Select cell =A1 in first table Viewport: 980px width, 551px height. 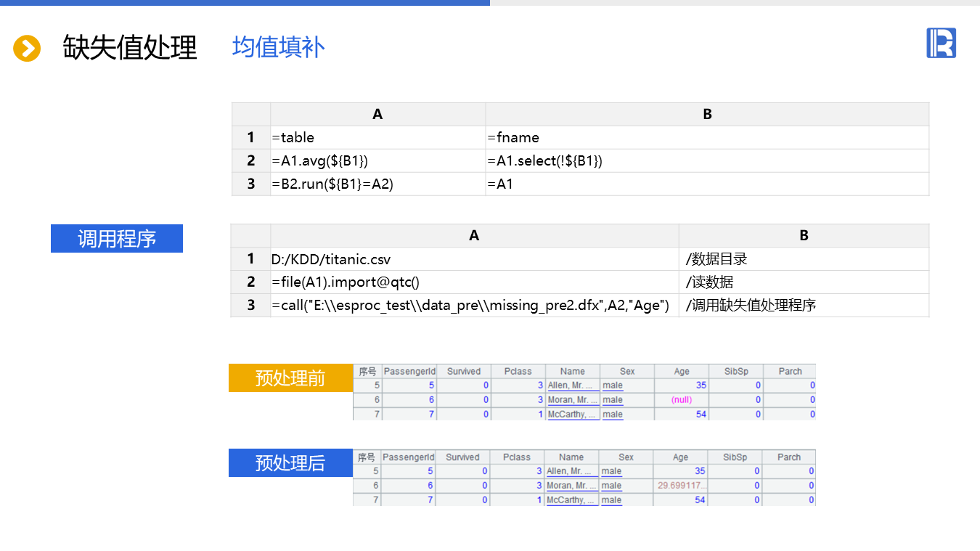(x=707, y=184)
